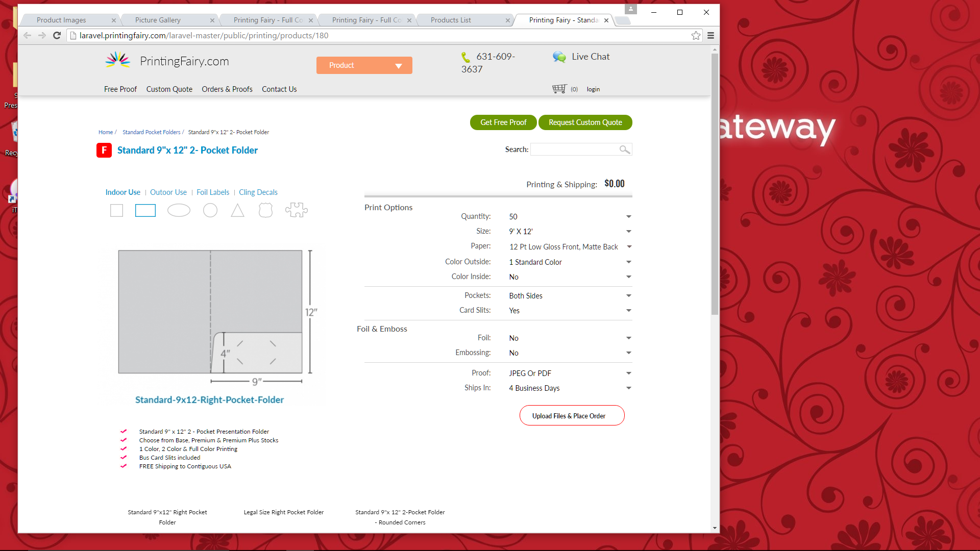The height and width of the screenshot is (551, 980).
Task: Expand the Embossing dropdown
Action: [570, 353]
